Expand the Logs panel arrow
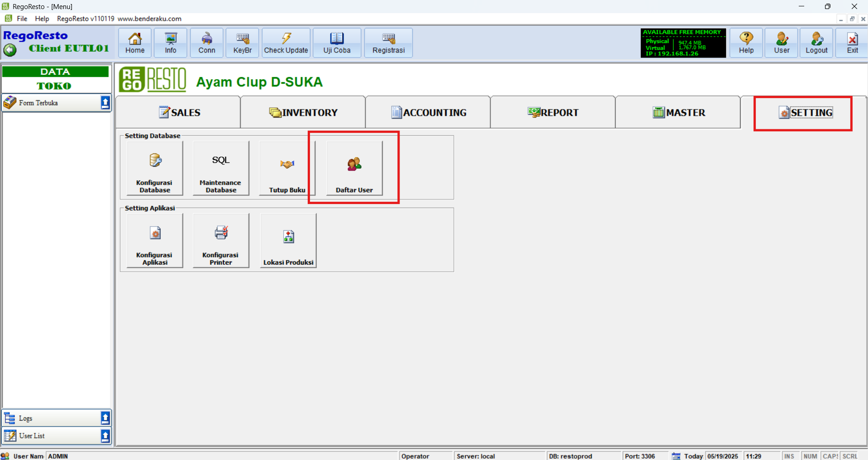 (x=105, y=418)
